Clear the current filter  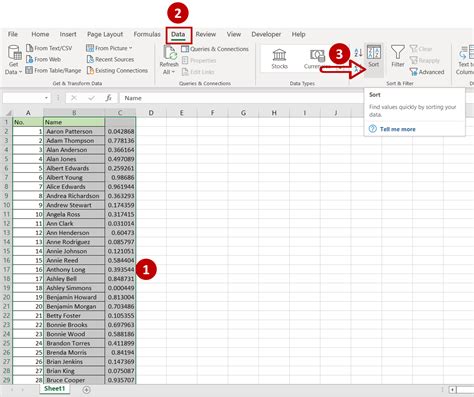pos(421,49)
